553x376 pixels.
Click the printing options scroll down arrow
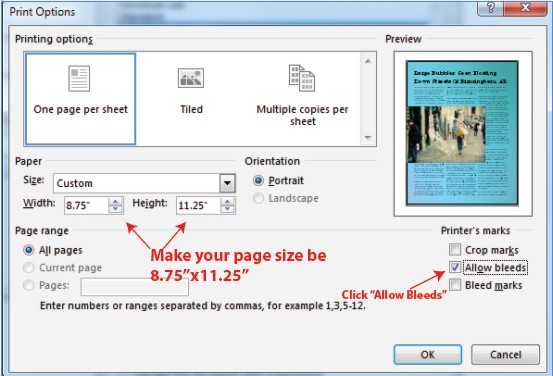click(368, 138)
